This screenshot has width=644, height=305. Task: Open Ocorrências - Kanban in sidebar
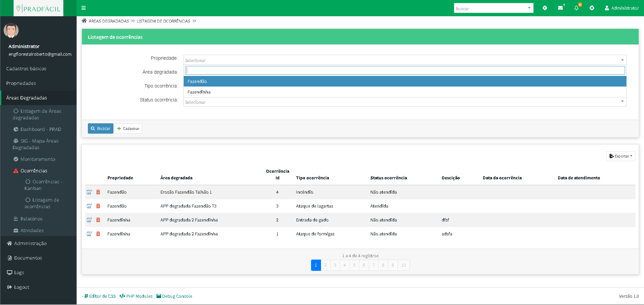tap(43, 185)
